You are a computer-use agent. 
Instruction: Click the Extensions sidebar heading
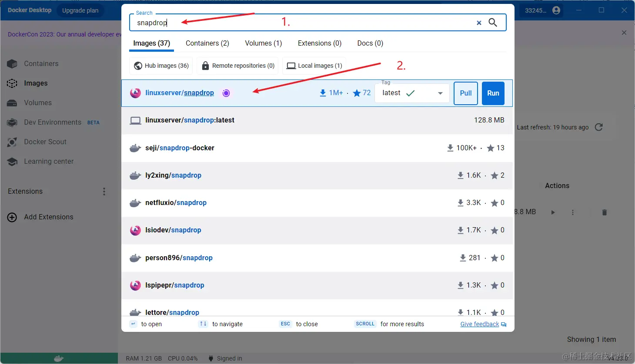coord(25,192)
